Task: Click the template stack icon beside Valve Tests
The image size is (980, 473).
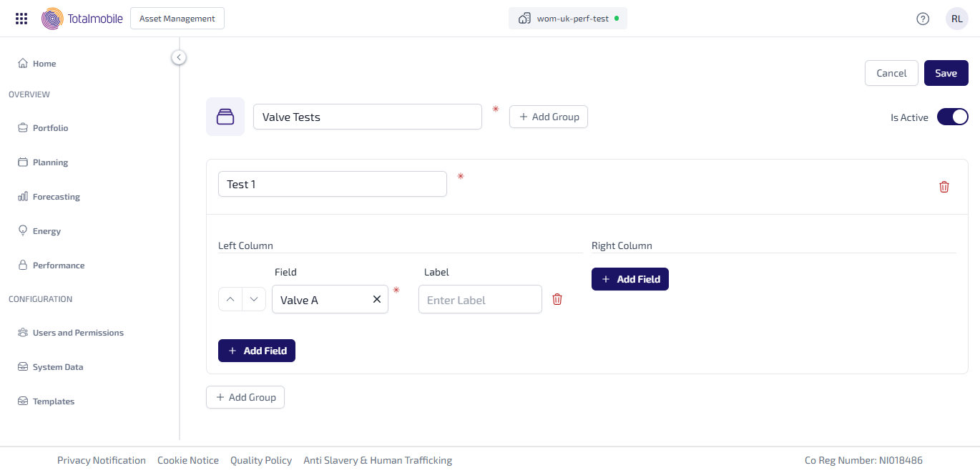Action: click(225, 117)
